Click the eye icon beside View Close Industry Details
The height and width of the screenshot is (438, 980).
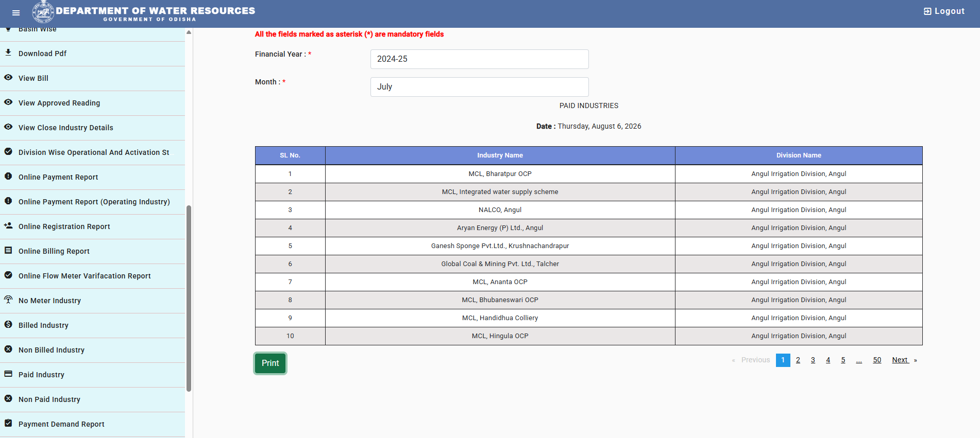click(x=8, y=127)
